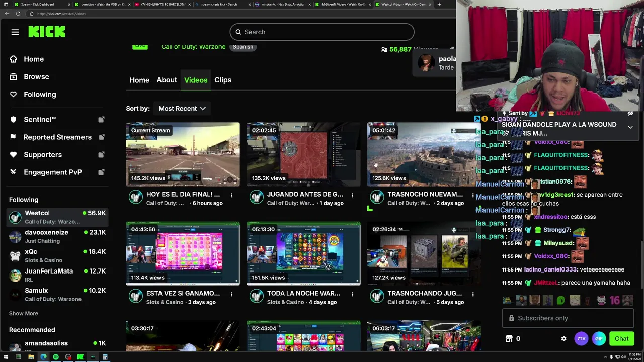
Task: Click the Subscribers only chat input
Action: (568, 318)
